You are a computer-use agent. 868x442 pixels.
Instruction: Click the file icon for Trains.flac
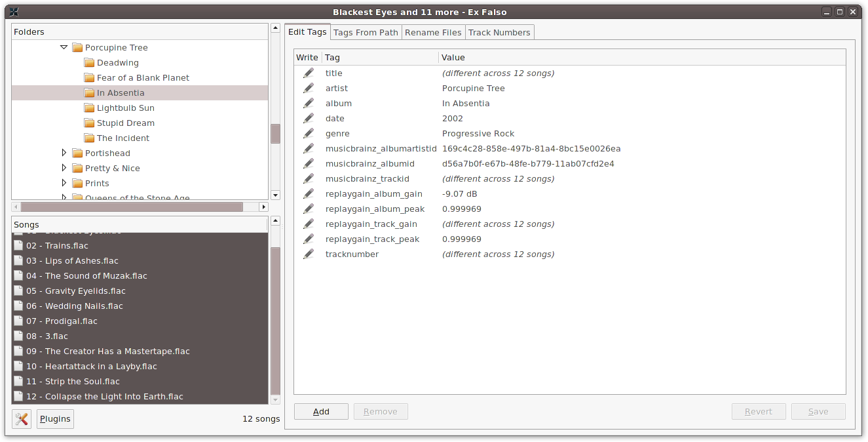tap(18, 245)
